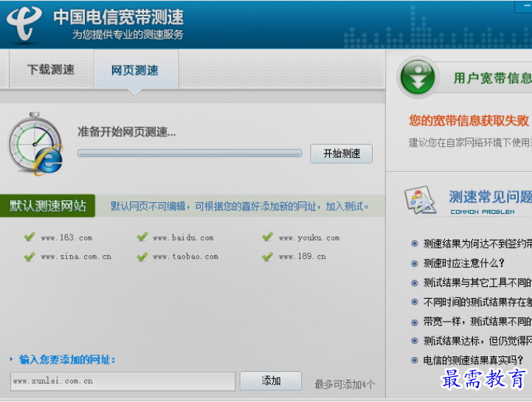
Task: Click the stopwatch with IE icon
Action: 35,144
